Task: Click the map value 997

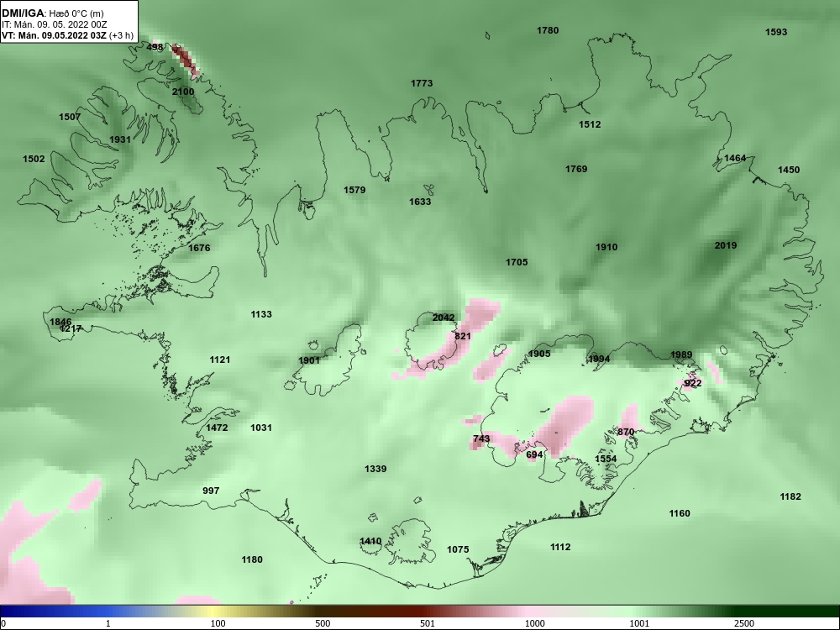Action: (211, 491)
